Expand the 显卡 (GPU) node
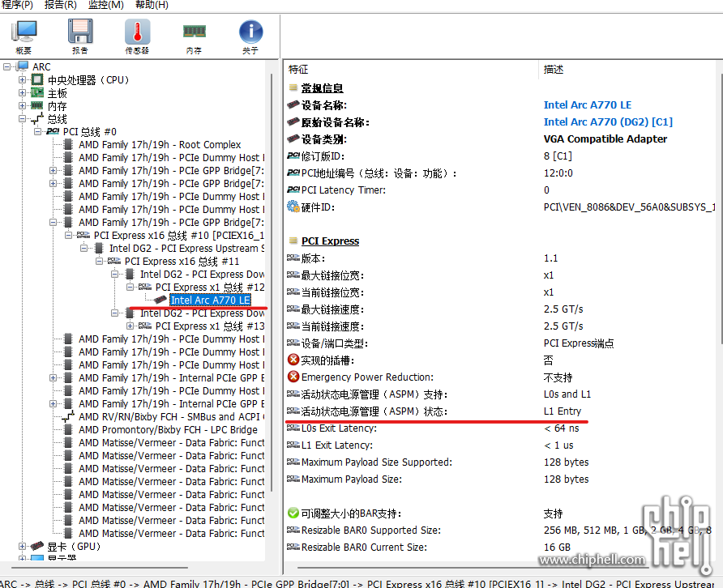Viewport: 723px width, 588px height. pos(22,546)
